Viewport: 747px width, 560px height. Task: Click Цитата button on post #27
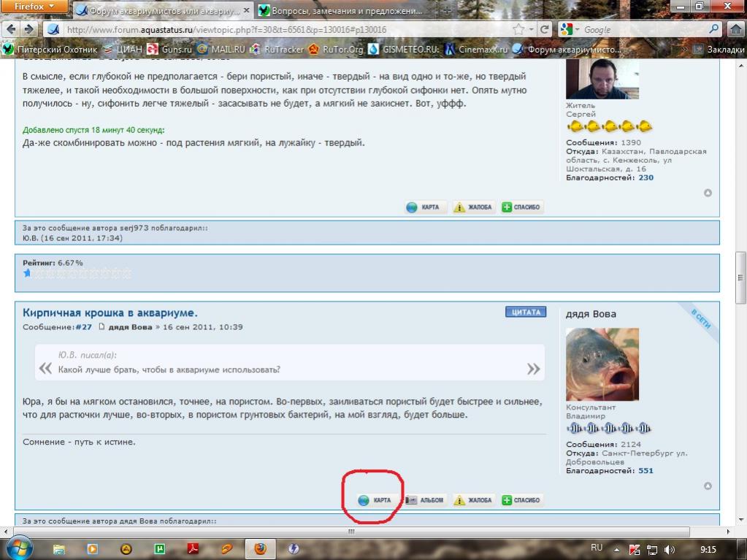pyautogui.click(x=525, y=312)
